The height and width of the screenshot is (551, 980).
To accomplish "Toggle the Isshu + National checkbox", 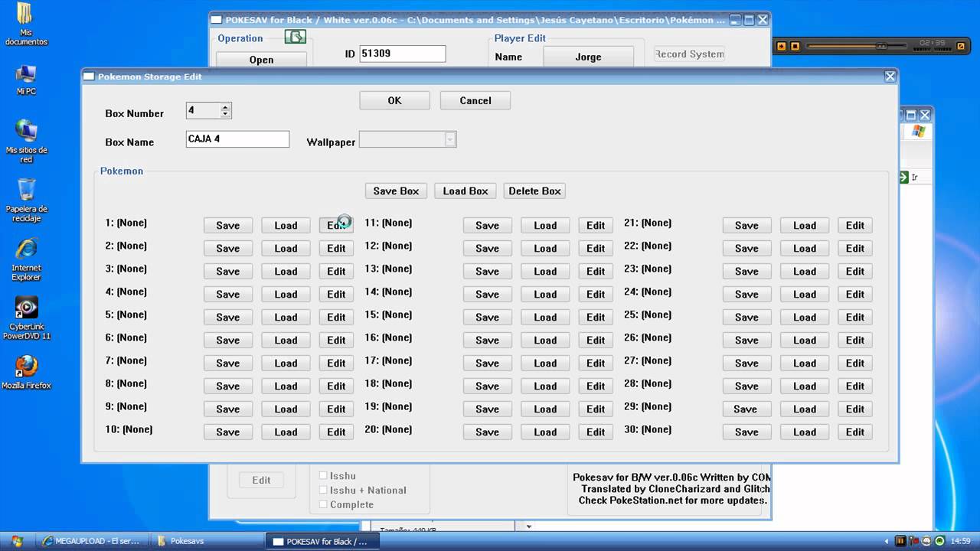I will (323, 491).
